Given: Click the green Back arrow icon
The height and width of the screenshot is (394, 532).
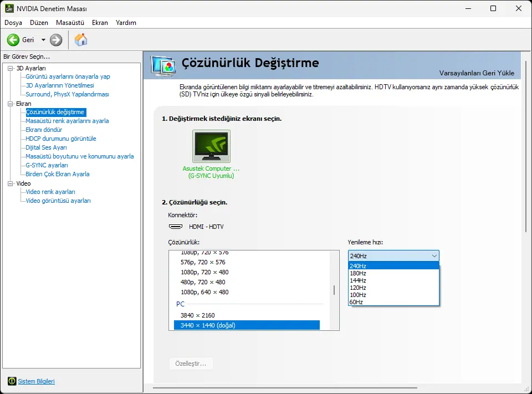Looking at the screenshot, I should (x=13, y=40).
